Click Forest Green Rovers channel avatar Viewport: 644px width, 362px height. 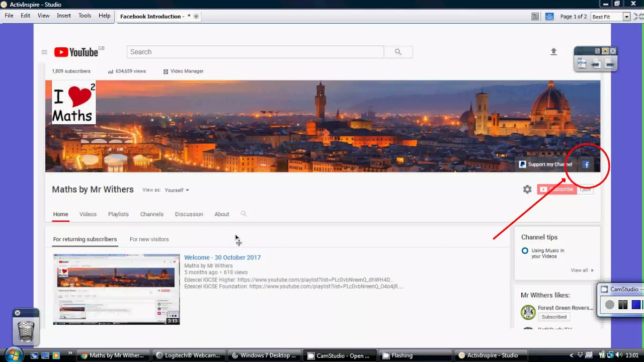tap(528, 312)
